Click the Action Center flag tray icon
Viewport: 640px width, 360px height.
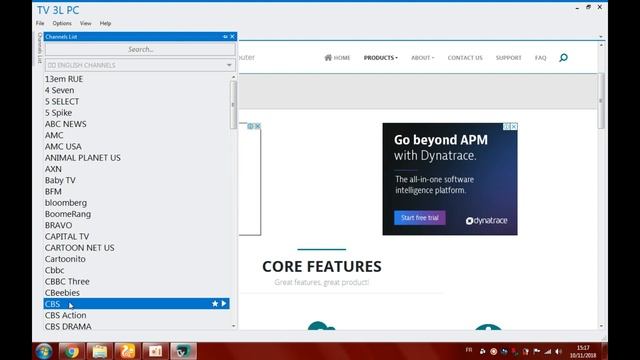pos(537,351)
